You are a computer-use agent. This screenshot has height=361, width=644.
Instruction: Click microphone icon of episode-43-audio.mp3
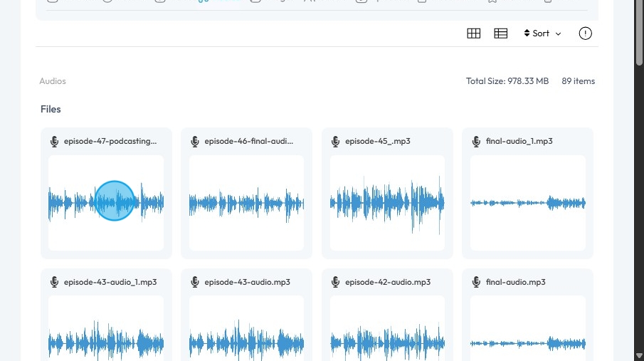tap(195, 282)
